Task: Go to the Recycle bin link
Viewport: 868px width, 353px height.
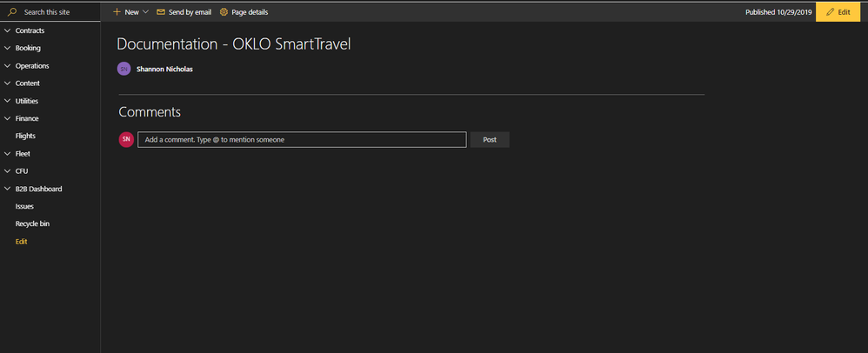Action: [x=33, y=223]
